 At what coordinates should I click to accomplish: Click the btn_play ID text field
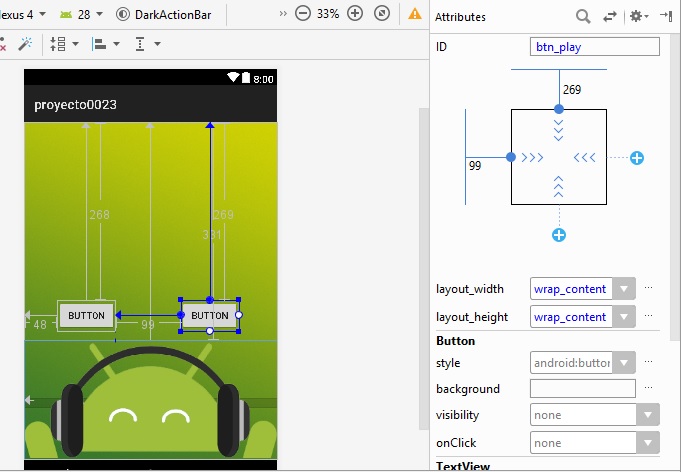[594, 47]
